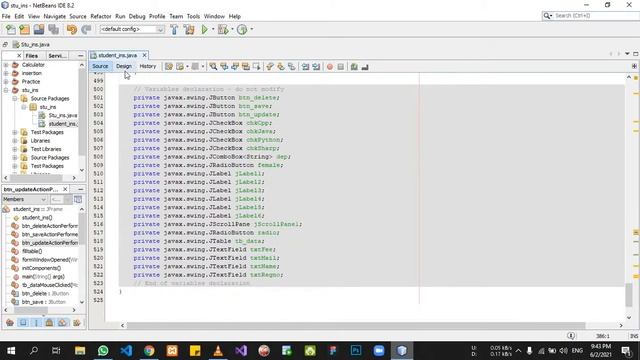
Task: Toggle Show Fields filter in Navigator
Action: click(23, 322)
